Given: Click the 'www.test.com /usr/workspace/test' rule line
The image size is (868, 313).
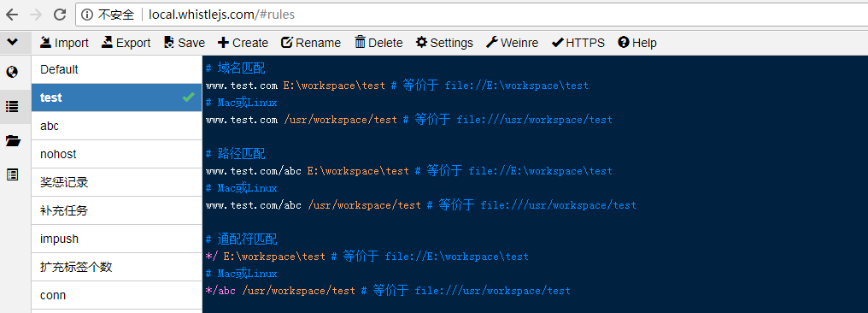Looking at the screenshot, I should [x=301, y=120].
